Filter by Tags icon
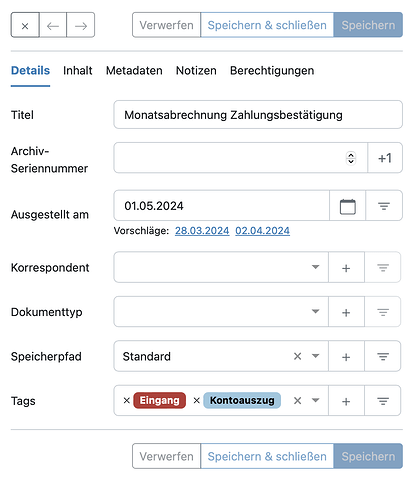This screenshot has width=416, height=500. coord(383,401)
